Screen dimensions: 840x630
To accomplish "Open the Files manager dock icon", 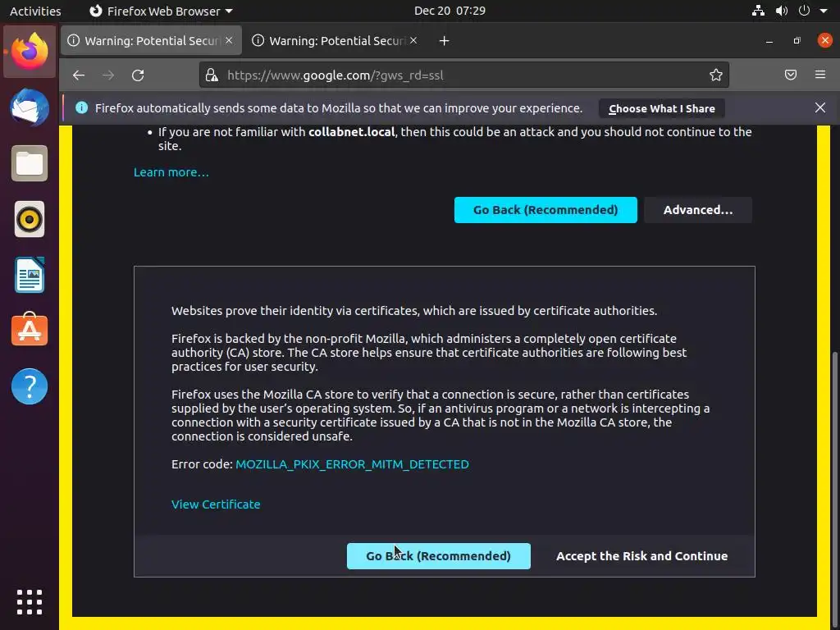I will [30, 163].
